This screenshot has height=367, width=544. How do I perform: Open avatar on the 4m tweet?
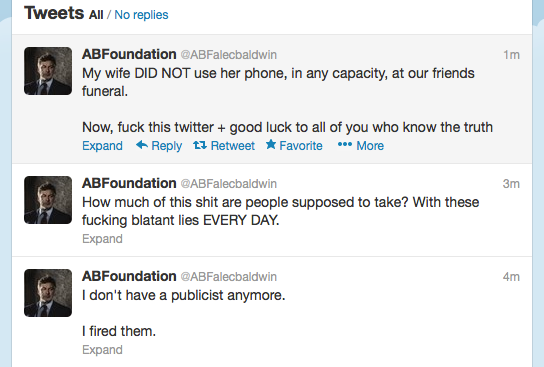point(48,293)
